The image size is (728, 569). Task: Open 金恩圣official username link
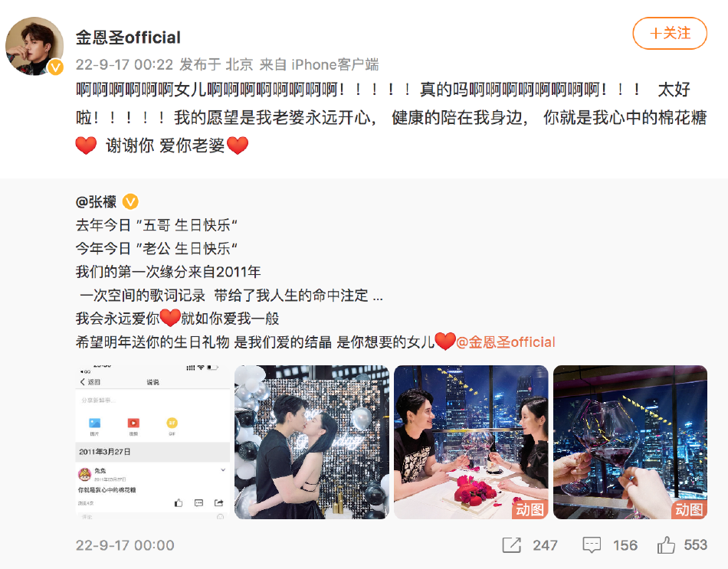pos(128,37)
